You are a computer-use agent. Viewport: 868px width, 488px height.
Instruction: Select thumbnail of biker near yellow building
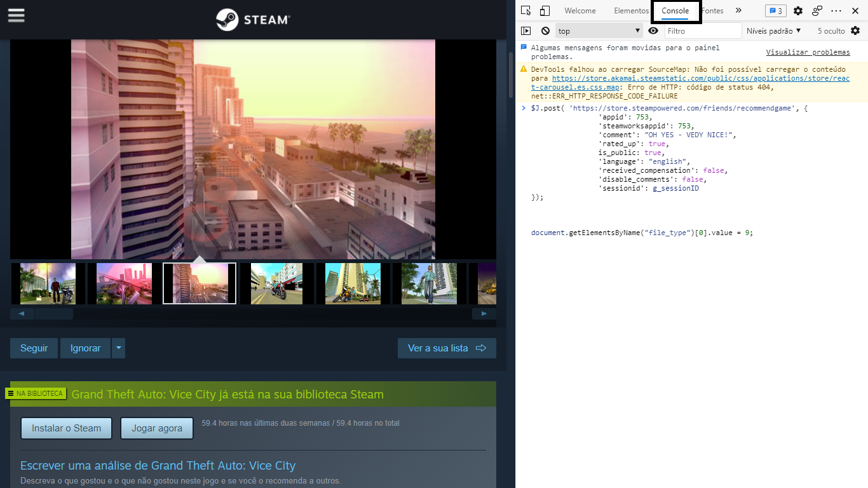(x=353, y=283)
